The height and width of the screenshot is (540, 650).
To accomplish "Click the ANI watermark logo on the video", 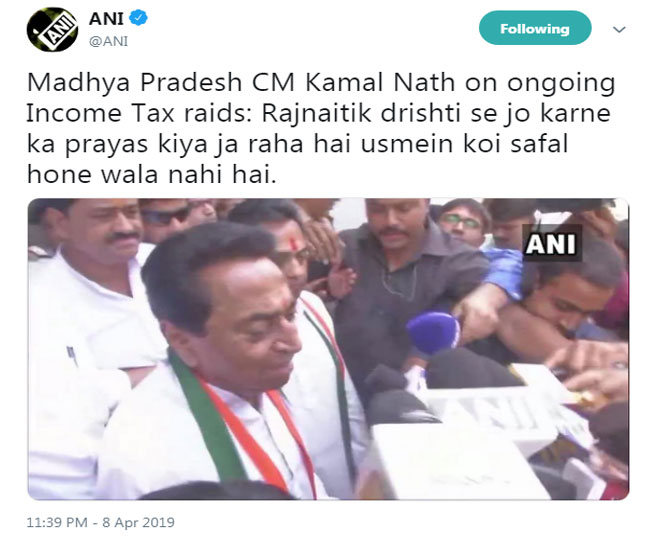I will (x=551, y=243).
